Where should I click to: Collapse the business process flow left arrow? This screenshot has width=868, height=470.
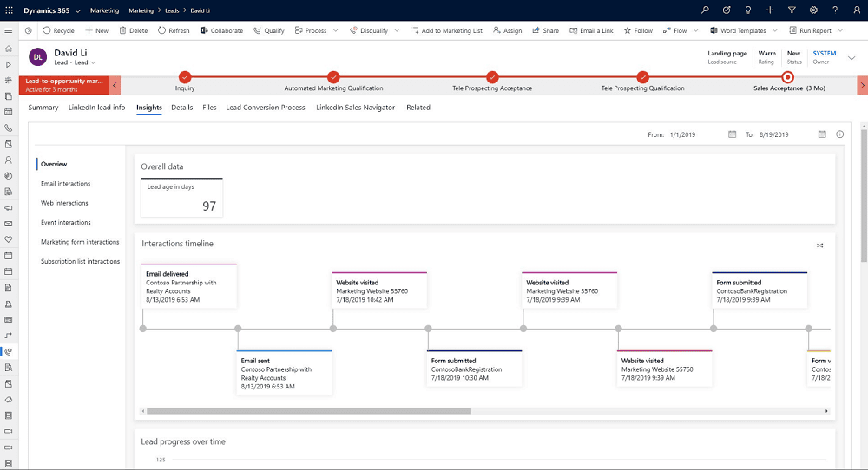point(115,85)
